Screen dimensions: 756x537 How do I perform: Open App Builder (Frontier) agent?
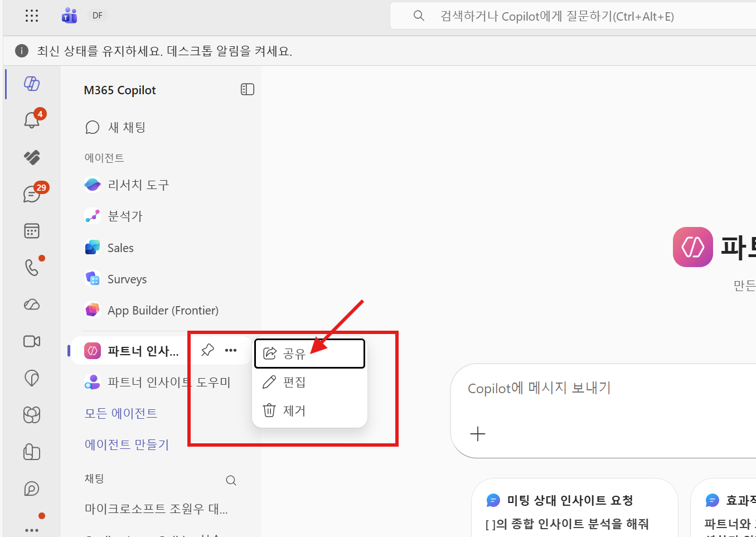point(151,310)
